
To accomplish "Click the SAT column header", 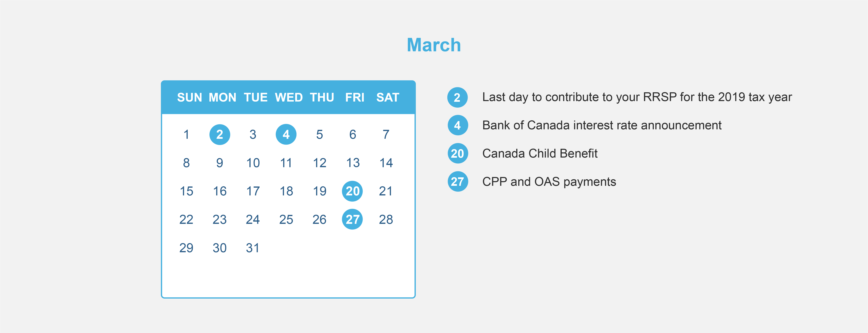I will point(388,98).
